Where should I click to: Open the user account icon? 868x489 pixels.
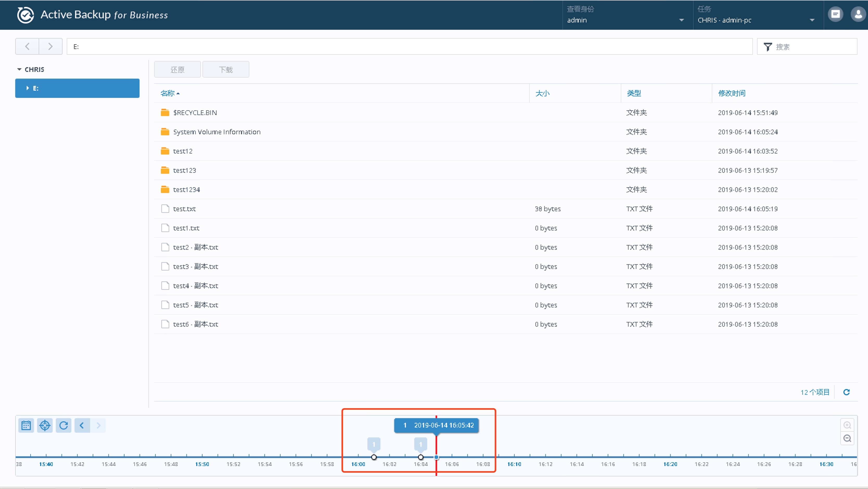pyautogui.click(x=858, y=15)
